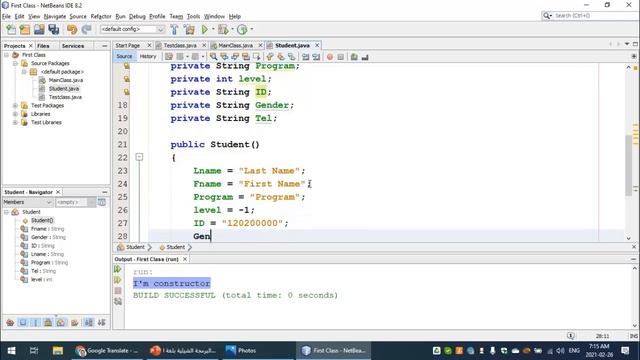
Task: Switch editor to Source view
Action: 124,56
